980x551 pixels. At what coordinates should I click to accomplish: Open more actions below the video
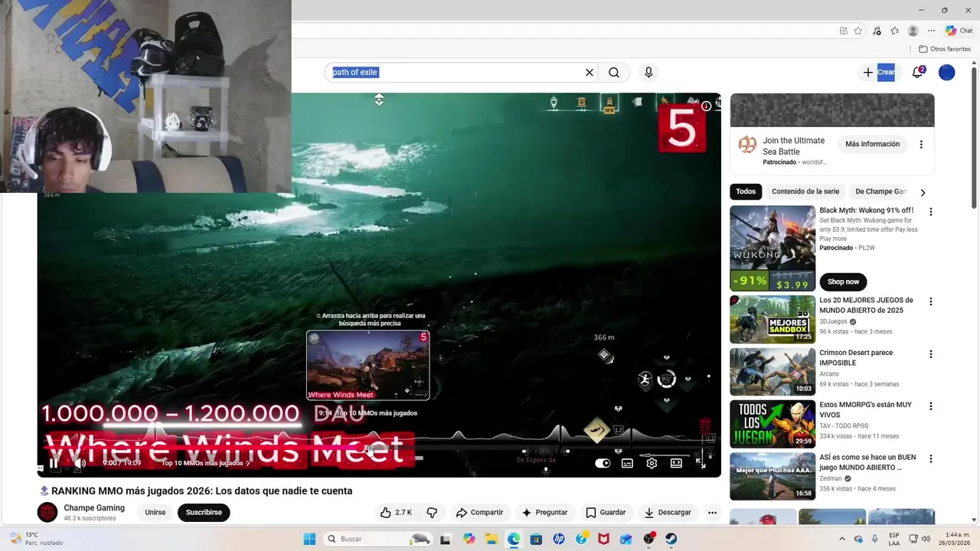point(712,513)
